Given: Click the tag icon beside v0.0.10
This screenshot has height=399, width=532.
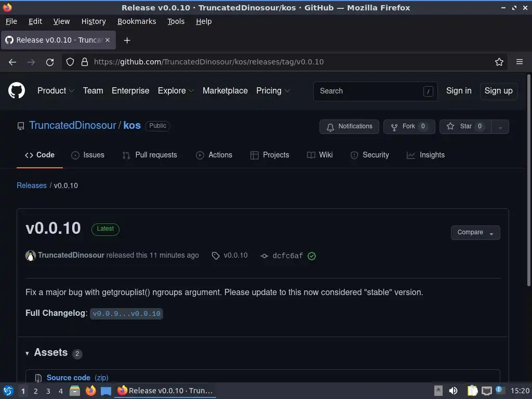Looking at the screenshot, I should click(216, 256).
